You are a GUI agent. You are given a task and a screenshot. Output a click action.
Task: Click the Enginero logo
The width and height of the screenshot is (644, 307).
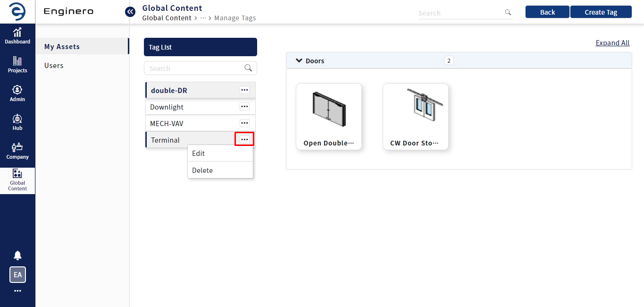17,11
